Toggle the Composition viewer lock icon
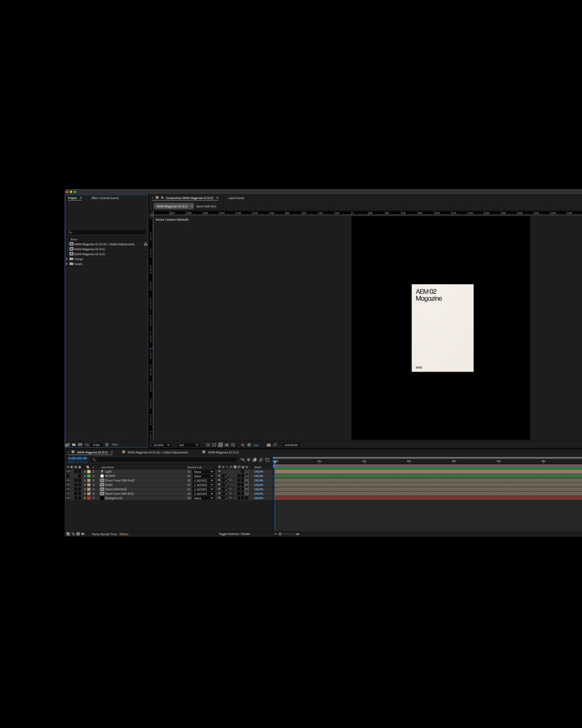This screenshot has height=728, width=582. pyautogui.click(x=162, y=197)
